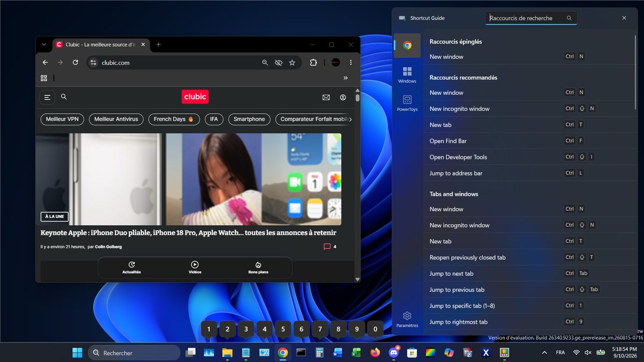Switch to the Vidéos tab

pos(195,268)
